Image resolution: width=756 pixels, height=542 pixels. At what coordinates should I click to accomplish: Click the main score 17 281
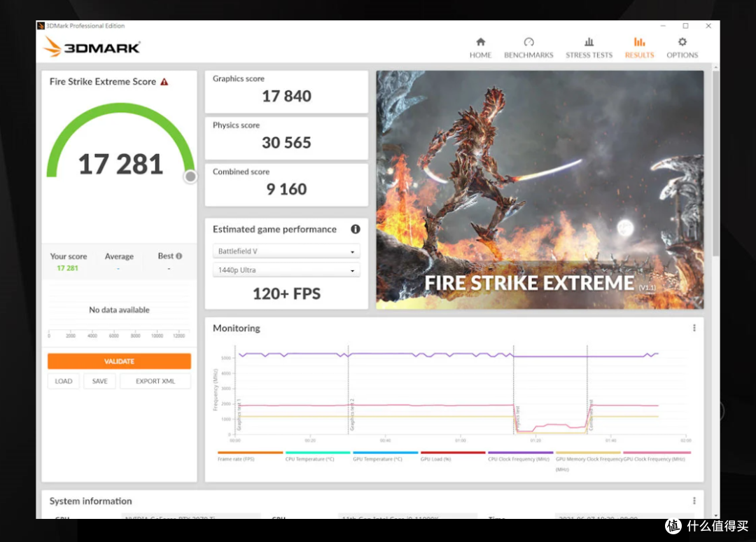tap(120, 164)
